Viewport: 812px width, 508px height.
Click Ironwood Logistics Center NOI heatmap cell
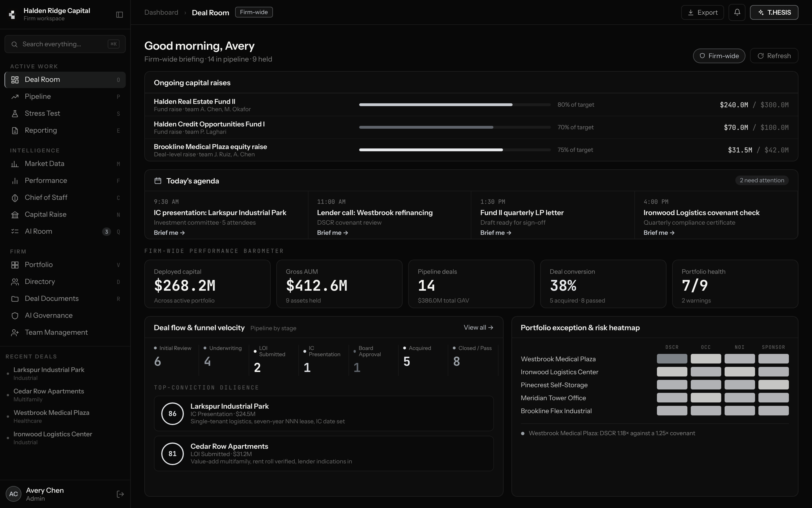point(740,372)
